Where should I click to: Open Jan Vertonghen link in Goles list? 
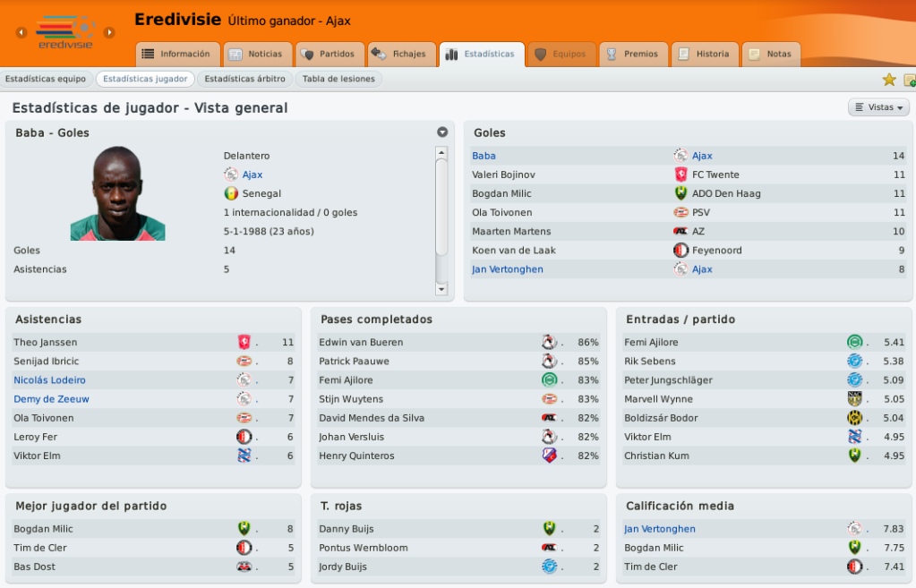pos(508,269)
